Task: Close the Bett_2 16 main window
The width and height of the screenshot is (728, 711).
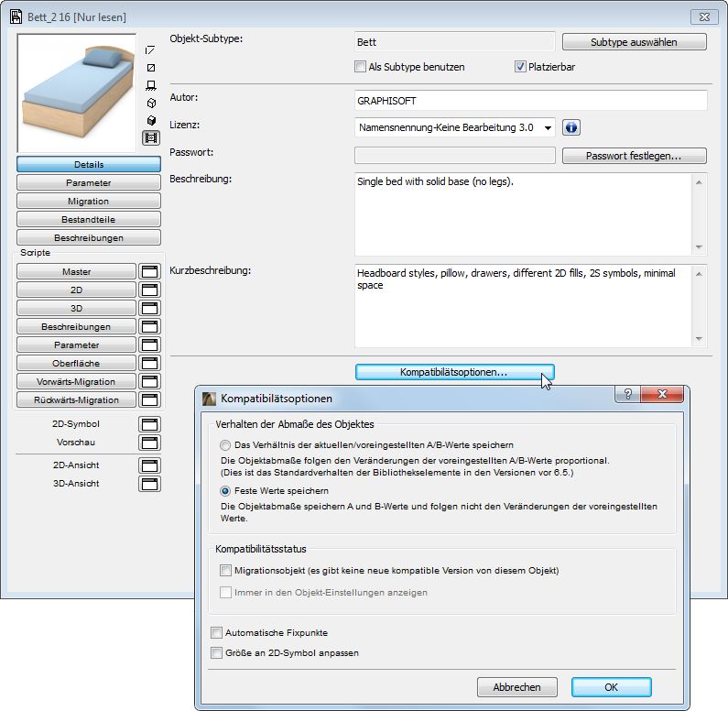Action: [x=704, y=17]
